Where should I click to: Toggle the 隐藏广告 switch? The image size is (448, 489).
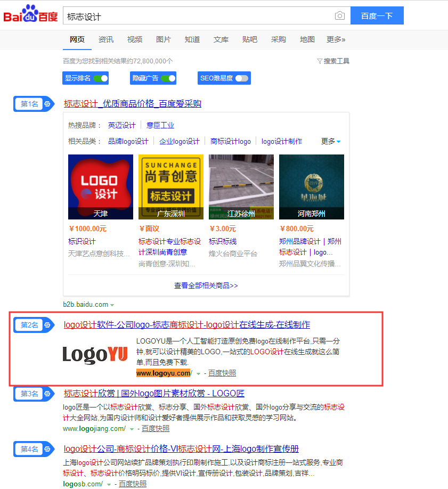[x=168, y=78]
